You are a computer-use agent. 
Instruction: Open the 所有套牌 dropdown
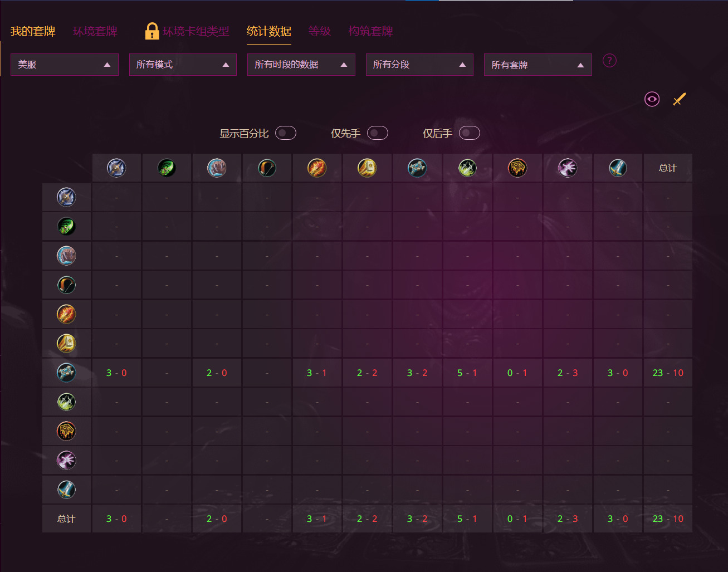coord(538,65)
